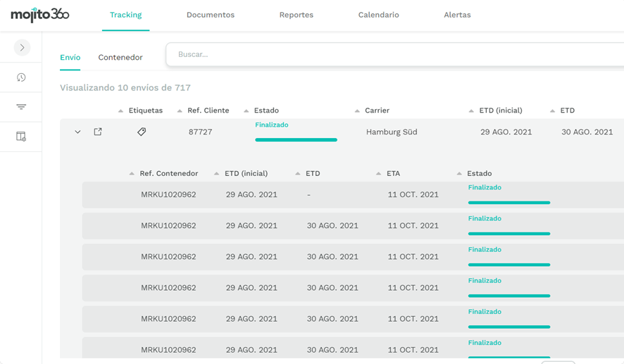The height and width of the screenshot is (364, 624).
Task: Sort shipments by Carrier column
Action: (376, 111)
